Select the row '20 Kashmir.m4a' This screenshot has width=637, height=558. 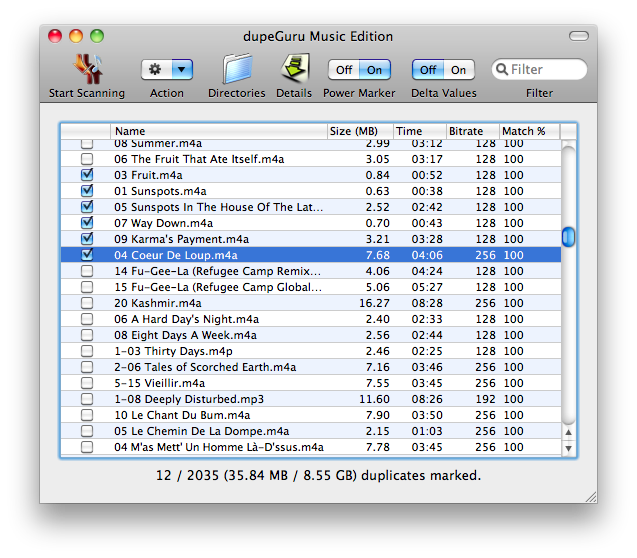point(311,303)
